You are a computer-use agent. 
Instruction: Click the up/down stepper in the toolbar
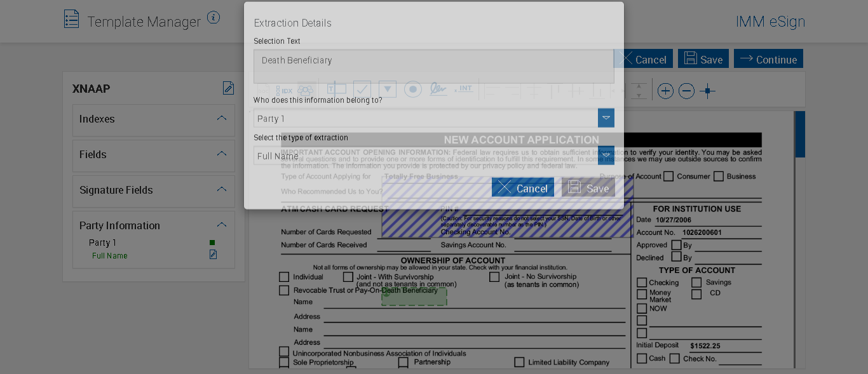[x=639, y=91]
